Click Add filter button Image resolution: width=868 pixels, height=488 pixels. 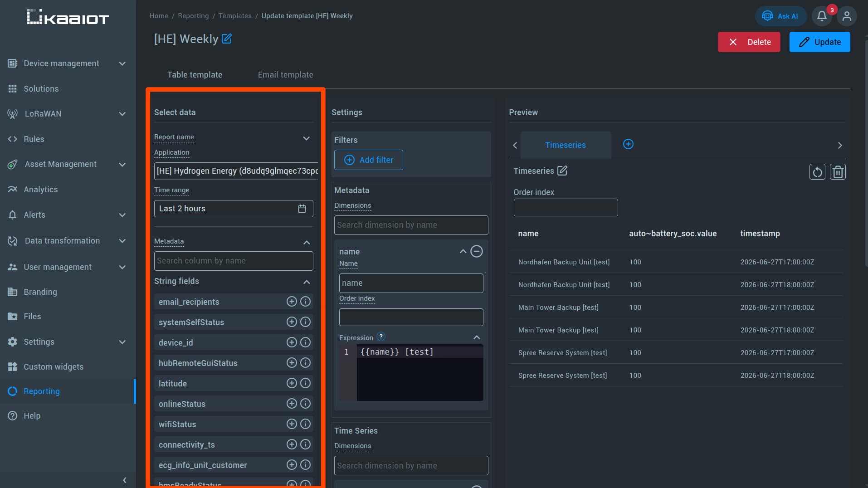click(x=368, y=160)
